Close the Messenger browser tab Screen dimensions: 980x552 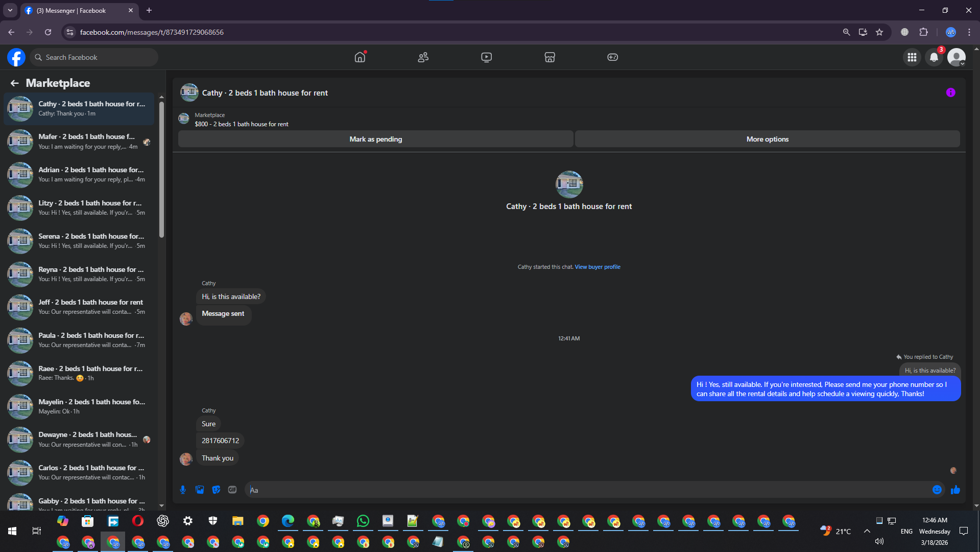tap(131, 10)
